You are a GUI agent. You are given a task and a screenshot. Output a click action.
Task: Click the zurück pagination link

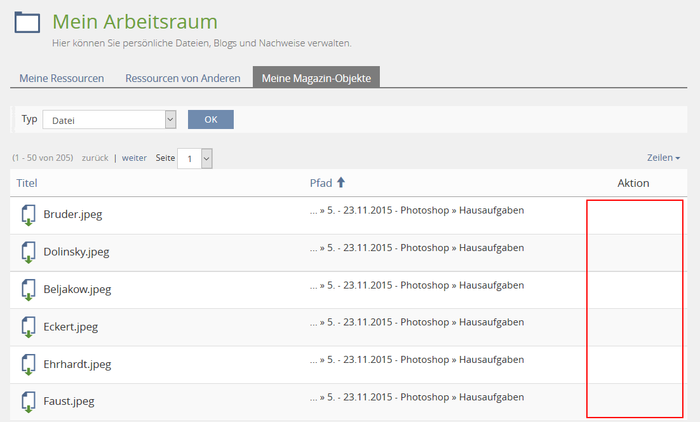pos(95,158)
